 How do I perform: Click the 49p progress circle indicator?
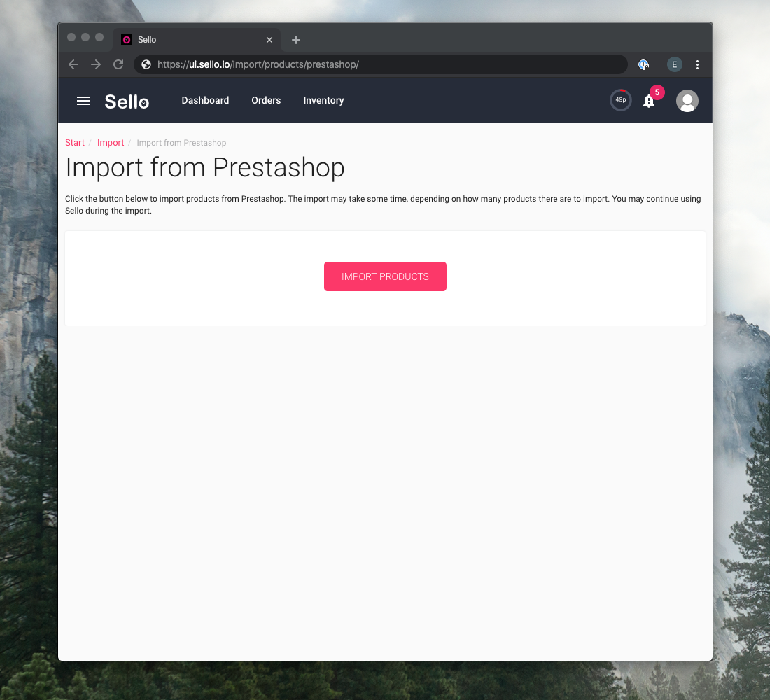621,100
